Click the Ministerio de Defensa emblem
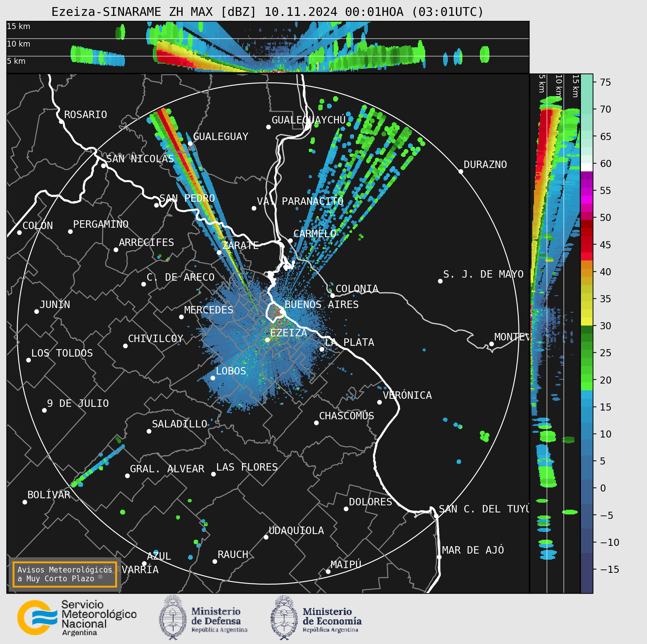 pyautogui.click(x=173, y=617)
